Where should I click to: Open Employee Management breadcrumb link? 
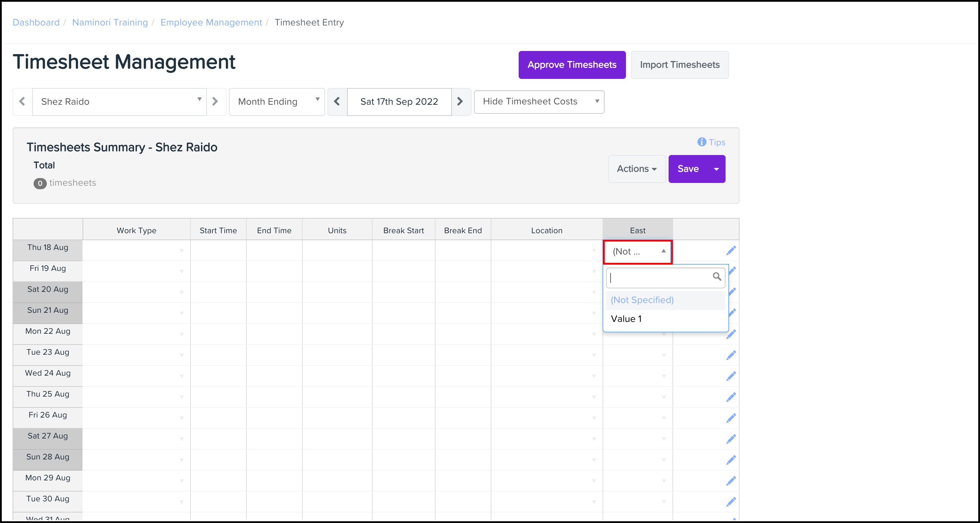(211, 22)
